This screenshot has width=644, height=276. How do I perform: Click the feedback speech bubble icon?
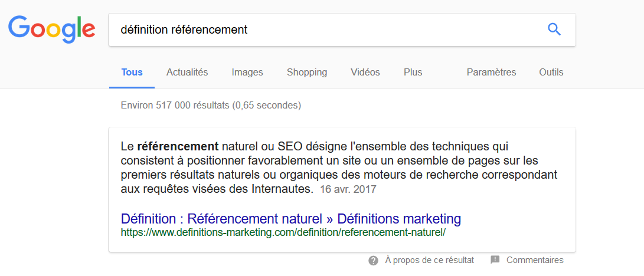point(495,260)
